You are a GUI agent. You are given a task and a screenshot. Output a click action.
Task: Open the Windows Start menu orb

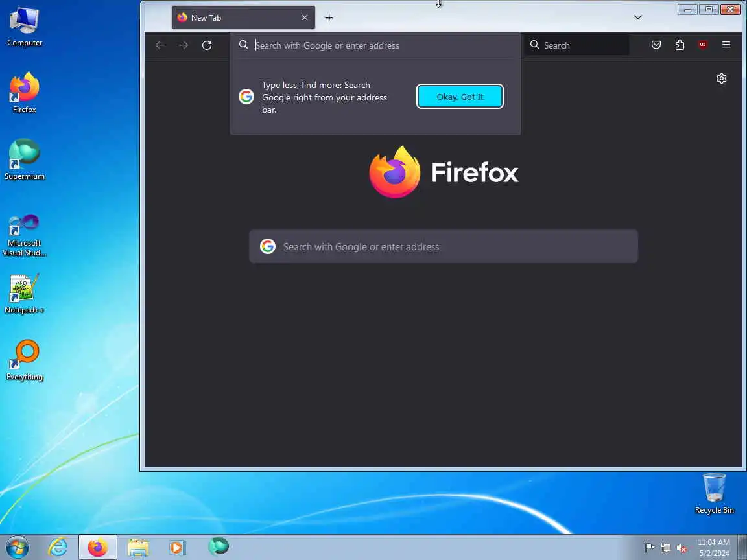(x=18, y=547)
